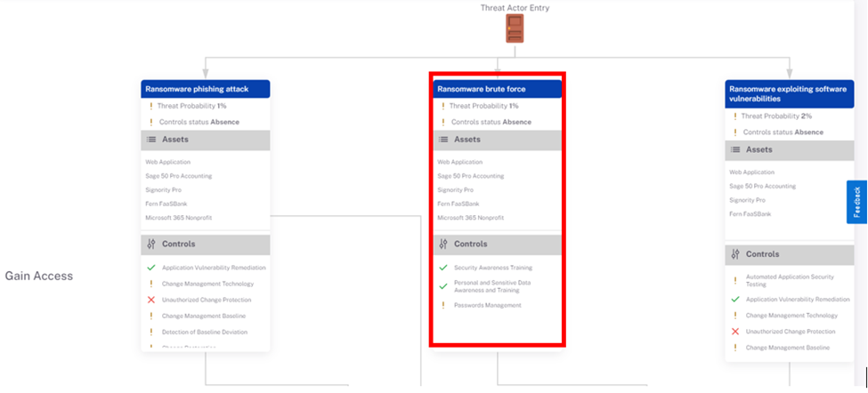This screenshot has width=868, height=393.
Task: Open the Feedback tab on the right edge
Action: 857,202
